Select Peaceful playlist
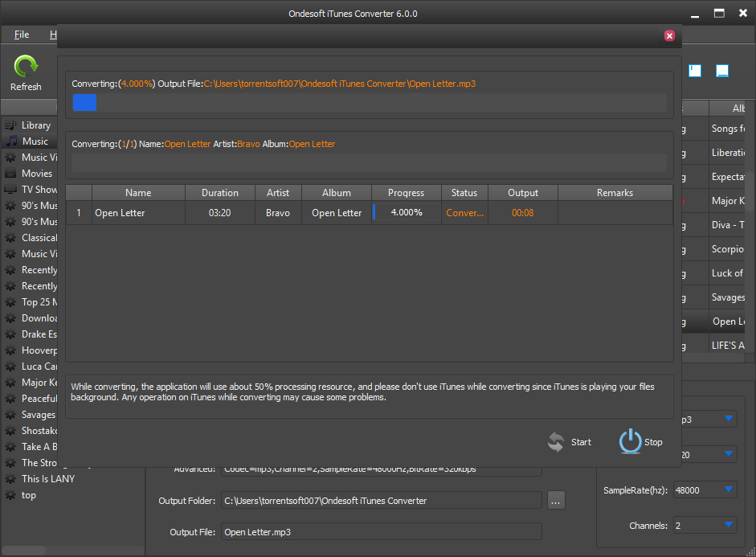The height and width of the screenshot is (557, 756). (39, 399)
